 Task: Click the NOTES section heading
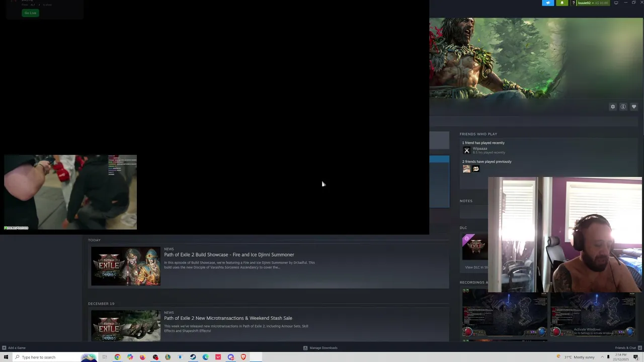[x=466, y=201]
